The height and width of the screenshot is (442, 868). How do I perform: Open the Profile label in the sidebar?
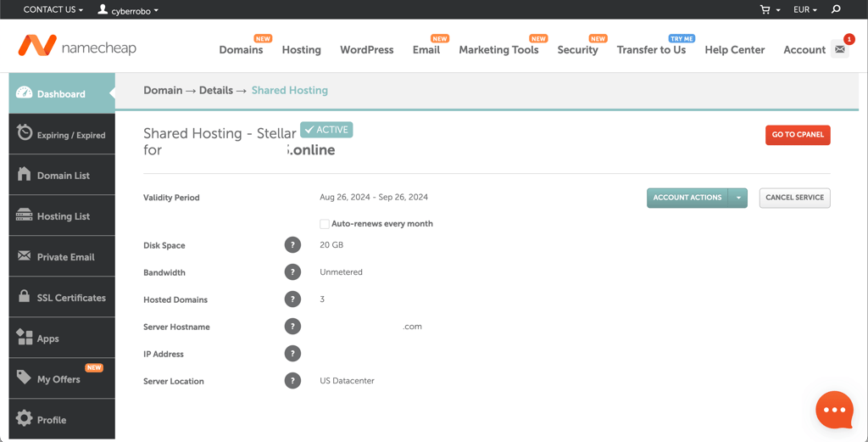[52, 420]
